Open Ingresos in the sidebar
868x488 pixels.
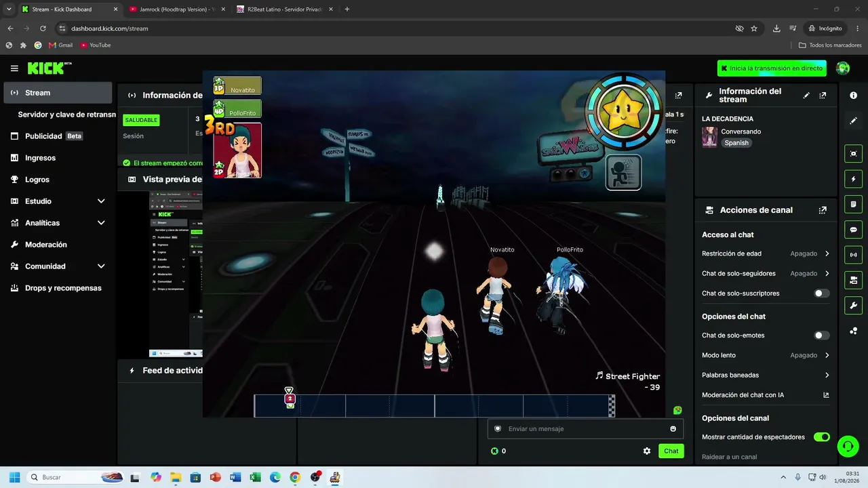tap(58, 158)
